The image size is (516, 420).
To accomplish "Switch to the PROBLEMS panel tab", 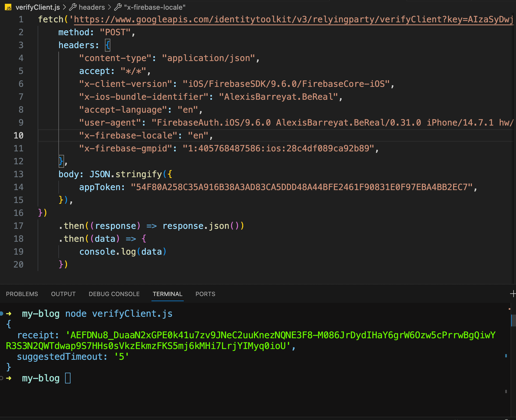I will pos(22,294).
